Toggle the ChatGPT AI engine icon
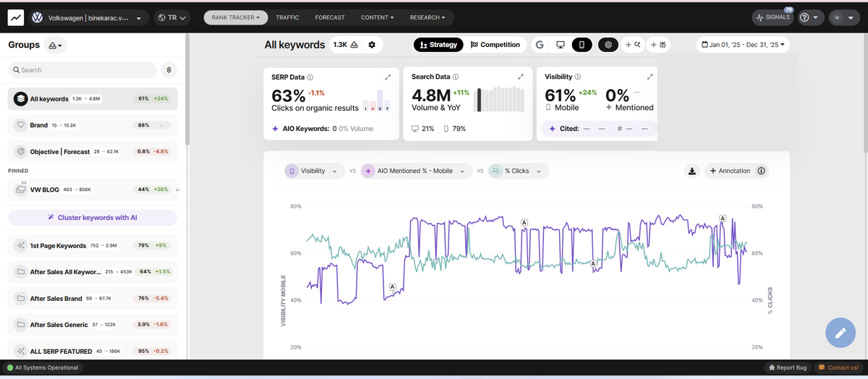The height and width of the screenshot is (379, 868). pos(608,45)
